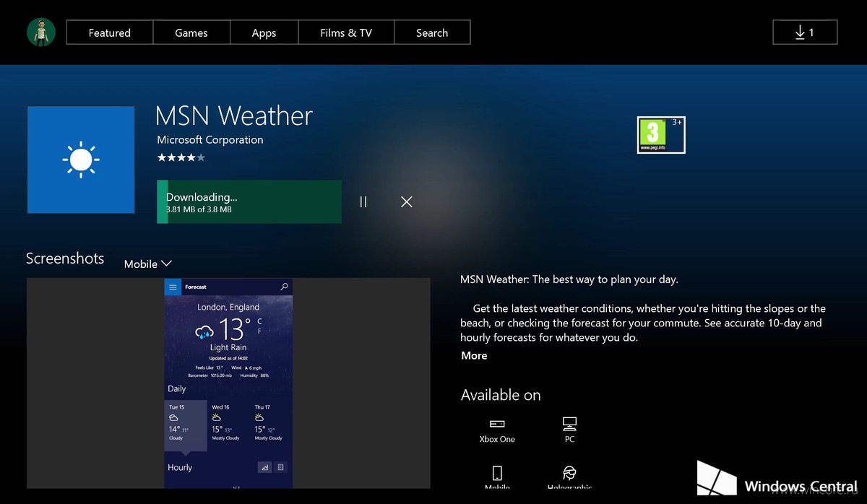Viewport: 867px width, 504px height.
Task: Click the 'London, England' location text
Action: (228, 307)
